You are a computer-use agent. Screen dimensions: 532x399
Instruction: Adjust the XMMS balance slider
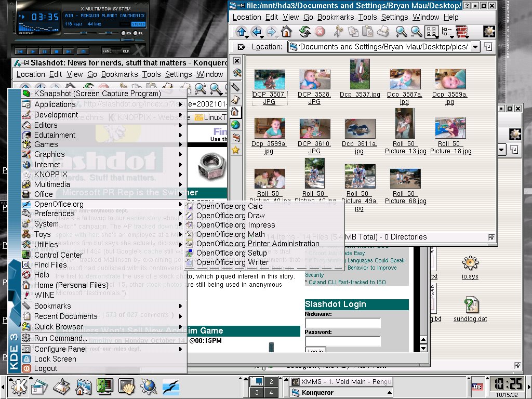109,33
